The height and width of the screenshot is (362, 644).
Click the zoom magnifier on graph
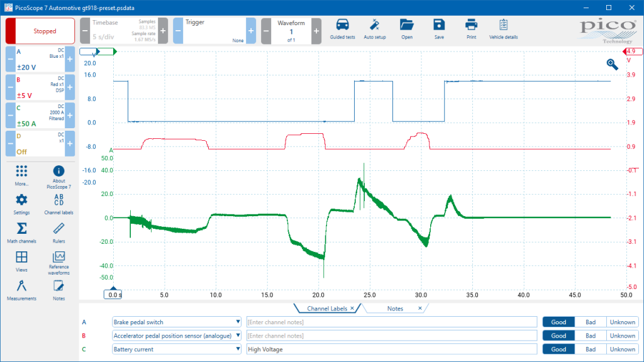612,63
